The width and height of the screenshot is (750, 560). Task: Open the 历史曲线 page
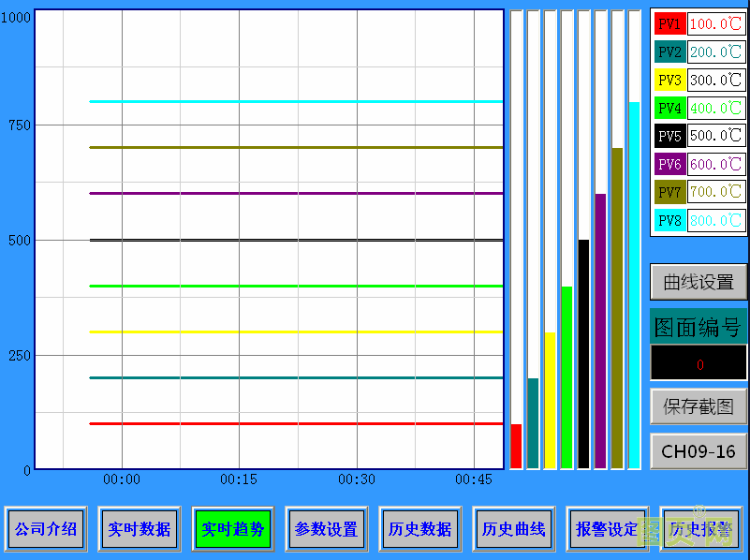[x=514, y=529]
